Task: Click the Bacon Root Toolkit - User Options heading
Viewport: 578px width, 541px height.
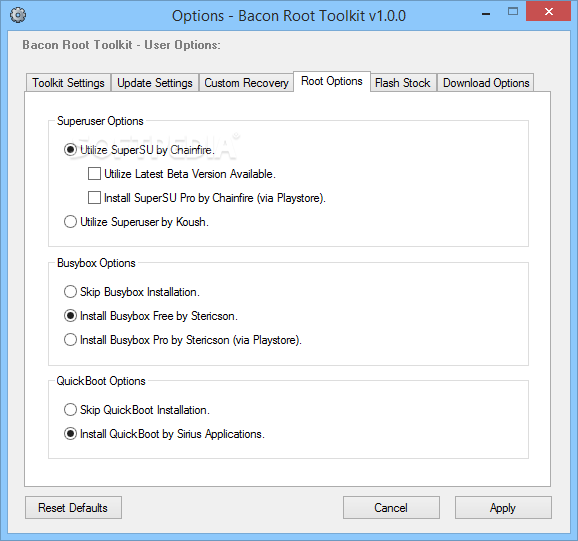Action: (121, 45)
